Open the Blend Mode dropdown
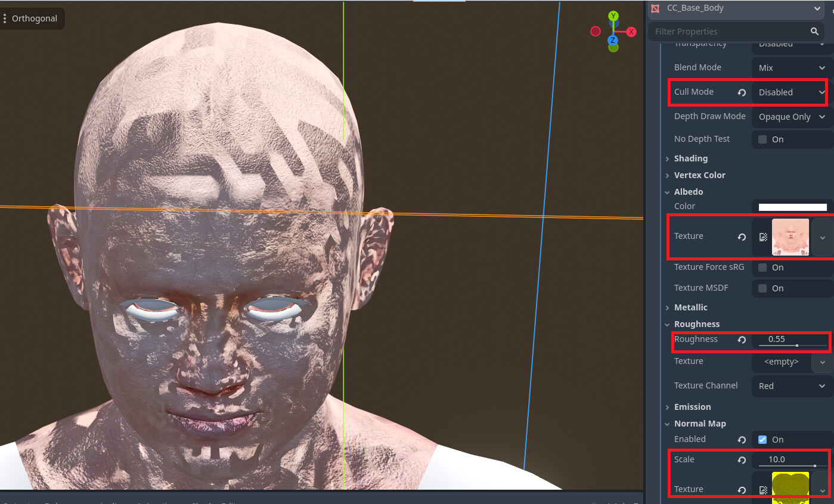The image size is (834, 504). (x=790, y=67)
